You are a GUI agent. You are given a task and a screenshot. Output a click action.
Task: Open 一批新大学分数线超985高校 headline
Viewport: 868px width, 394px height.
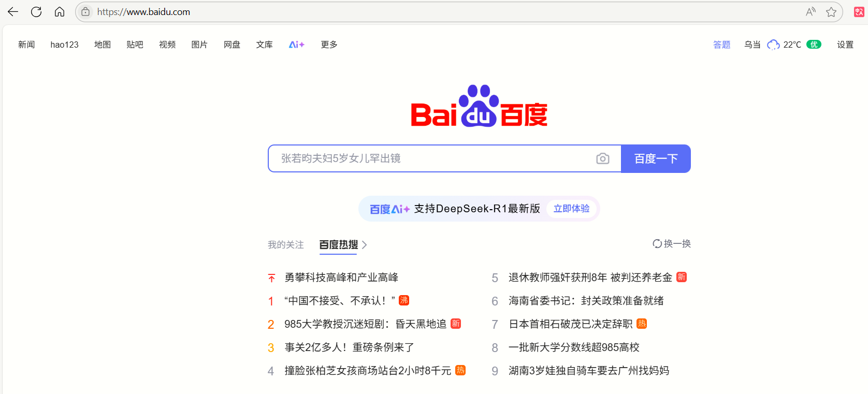[x=574, y=347]
